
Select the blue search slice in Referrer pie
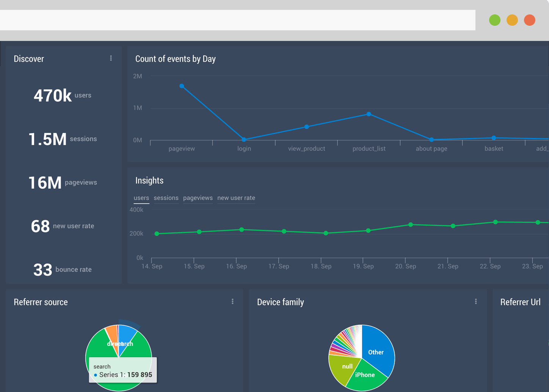tap(127, 337)
